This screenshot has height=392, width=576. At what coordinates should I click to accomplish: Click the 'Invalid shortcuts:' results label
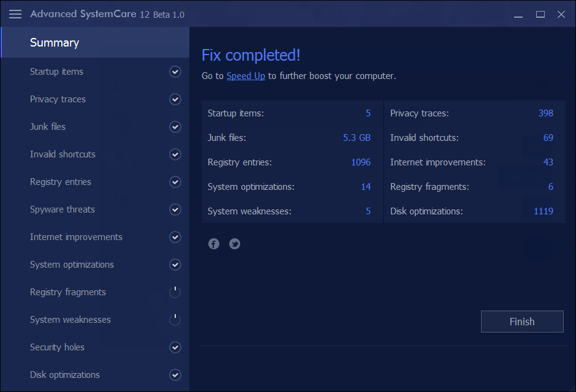424,138
